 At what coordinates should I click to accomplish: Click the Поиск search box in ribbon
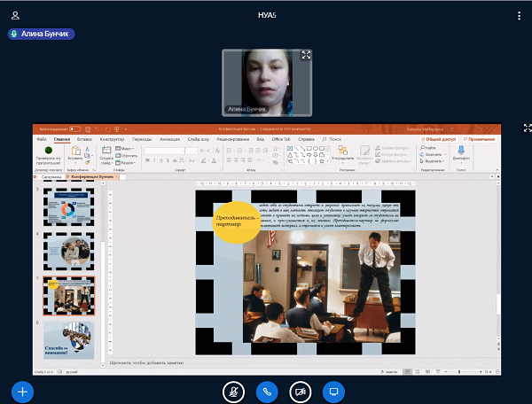[x=332, y=139]
